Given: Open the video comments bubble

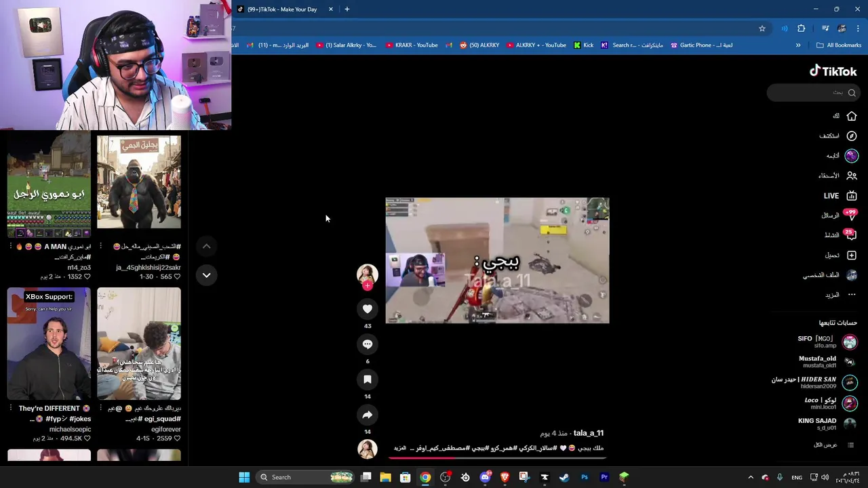Looking at the screenshot, I should (x=368, y=344).
